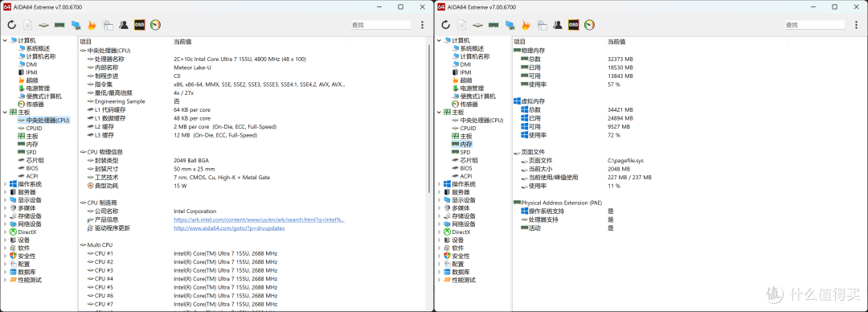Click search field in left window

click(381, 25)
